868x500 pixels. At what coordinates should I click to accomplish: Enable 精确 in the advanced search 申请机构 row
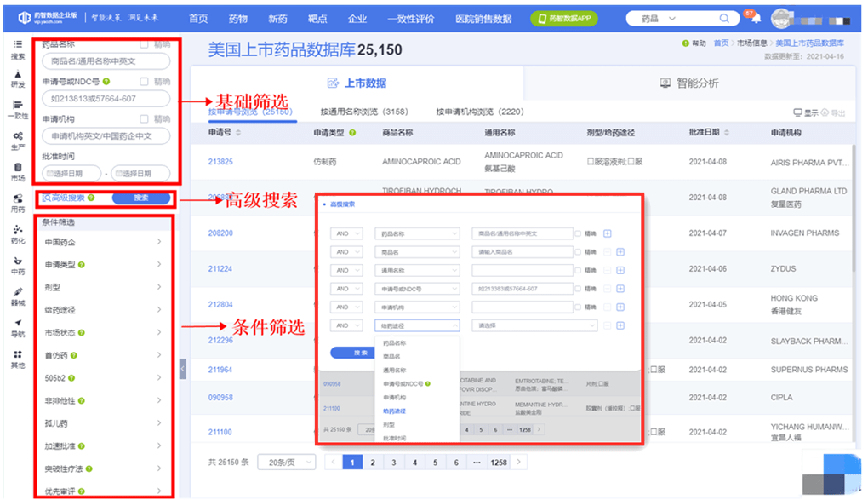(x=578, y=307)
